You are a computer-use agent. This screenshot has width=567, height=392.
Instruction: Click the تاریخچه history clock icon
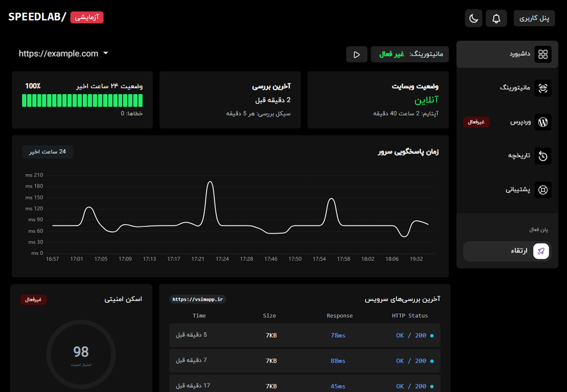pyautogui.click(x=543, y=156)
